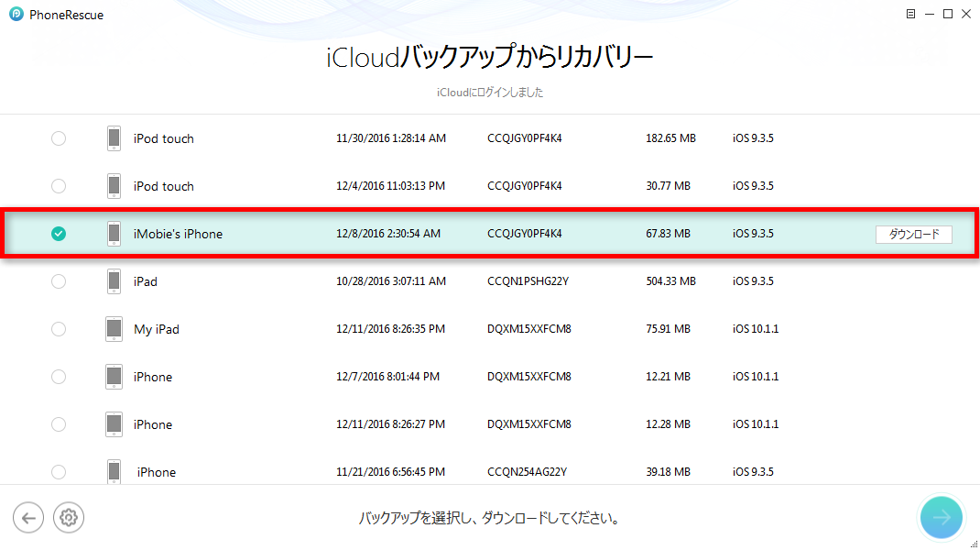
Task: Minimize the PhoneRescue window
Action: coord(930,14)
